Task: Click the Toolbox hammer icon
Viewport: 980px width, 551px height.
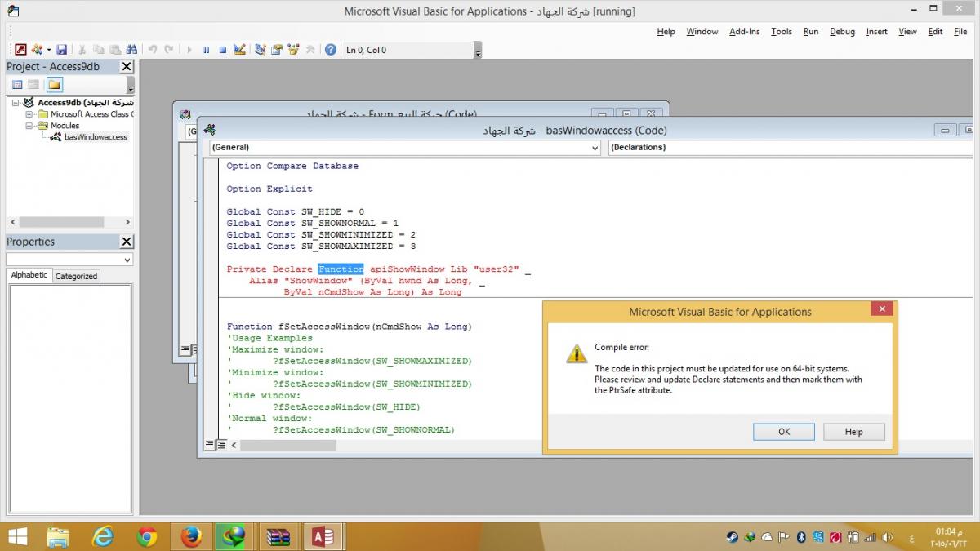Action: [310, 50]
